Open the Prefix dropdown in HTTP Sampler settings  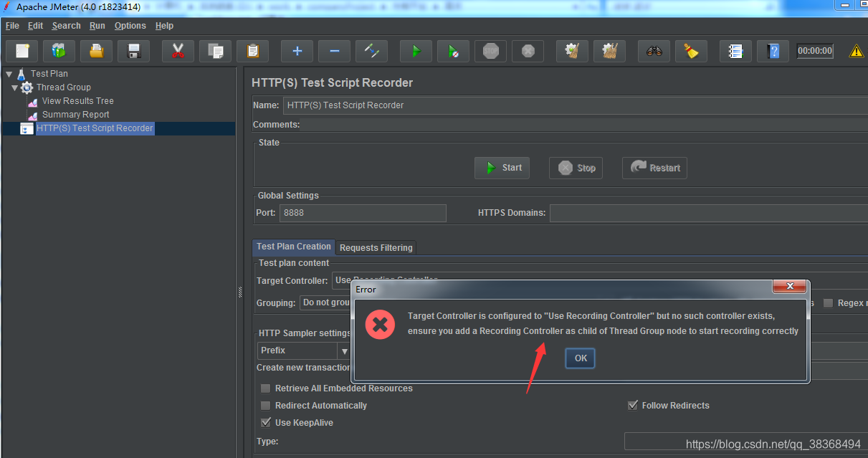(344, 350)
